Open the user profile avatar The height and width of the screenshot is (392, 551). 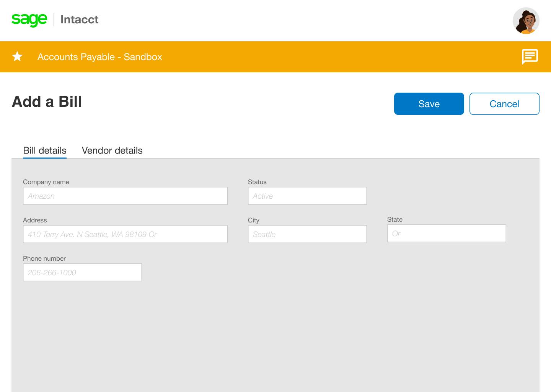pos(526,21)
